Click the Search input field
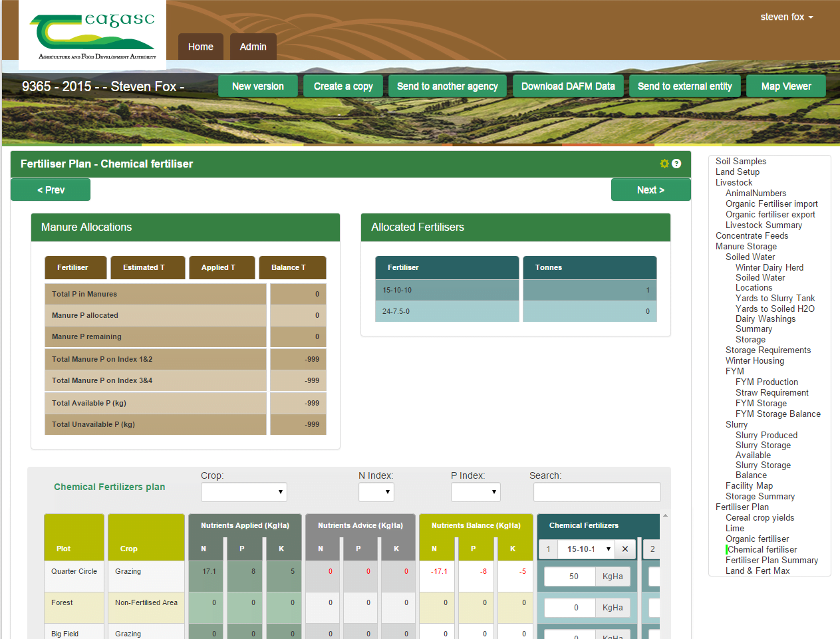The width and height of the screenshot is (840, 639). 597,492
